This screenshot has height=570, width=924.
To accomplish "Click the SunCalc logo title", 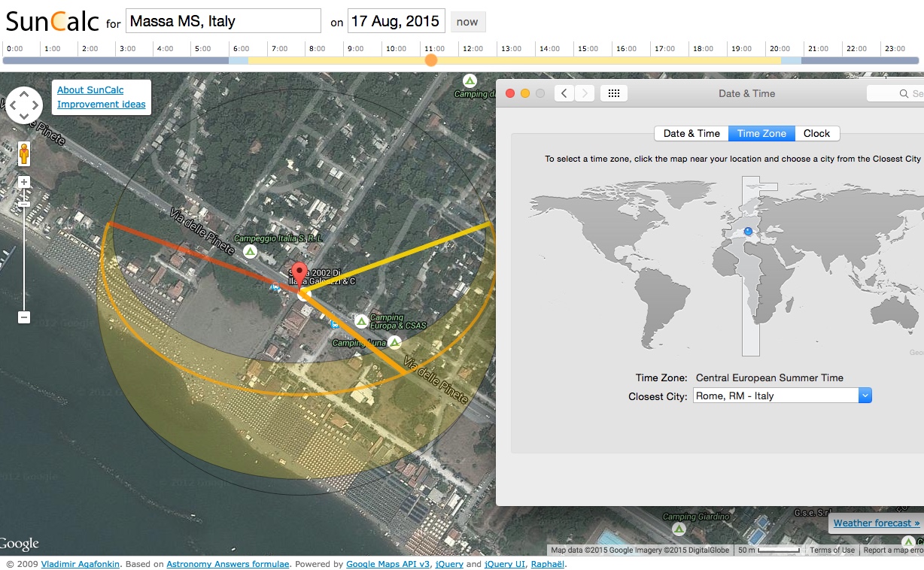I will point(53,20).
